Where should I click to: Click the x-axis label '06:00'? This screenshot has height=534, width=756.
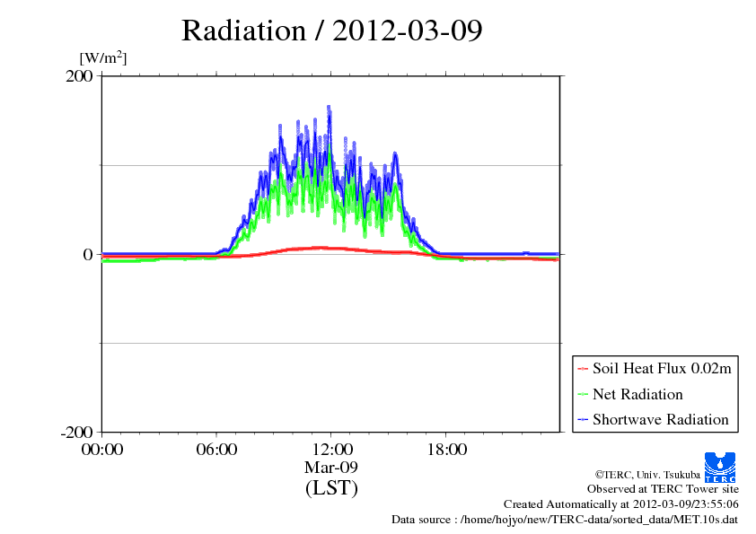click(216, 450)
